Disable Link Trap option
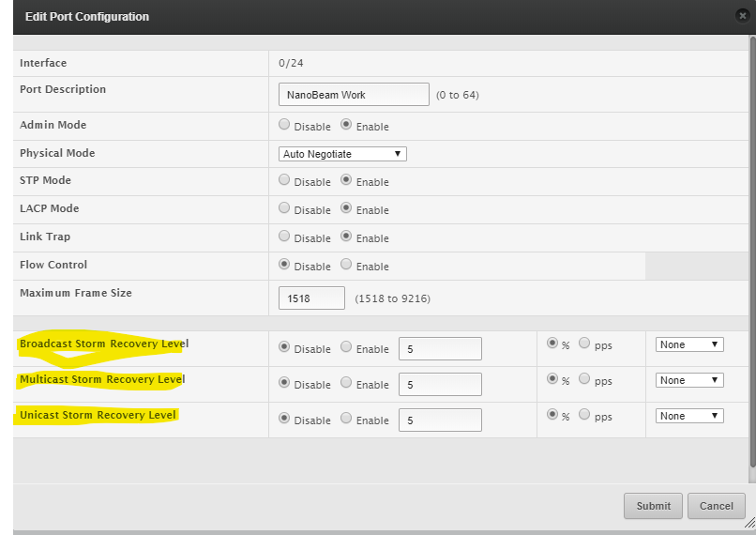756x535 pixels. pos(284,237)
